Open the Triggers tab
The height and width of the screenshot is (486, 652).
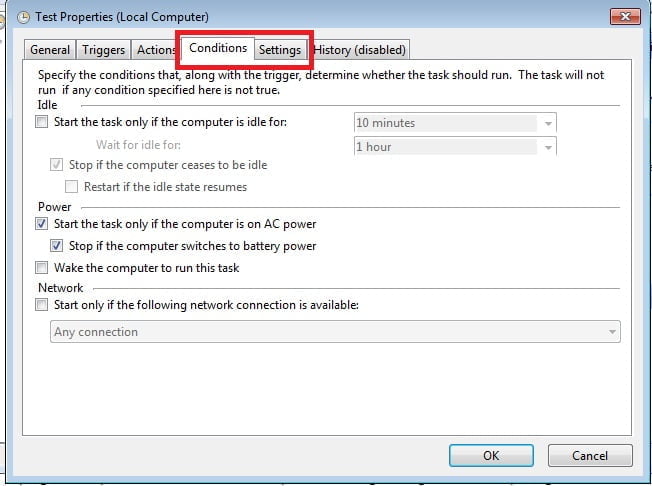(x=104, y=50)
